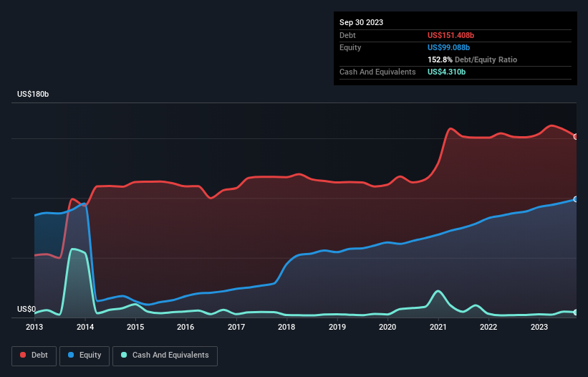The width and height of the screenshot is (588, 377).
Task: Click the 2021 x-axis label
Action: [438, 327]
